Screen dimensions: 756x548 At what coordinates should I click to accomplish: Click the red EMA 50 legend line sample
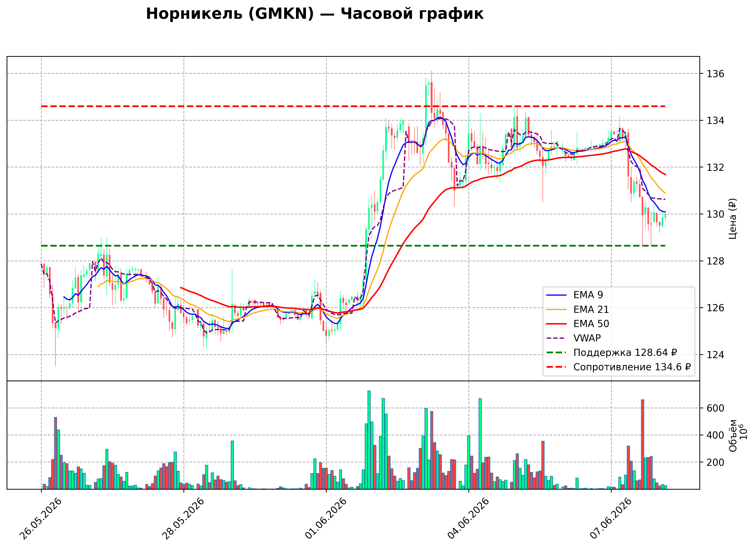[556, 324]
